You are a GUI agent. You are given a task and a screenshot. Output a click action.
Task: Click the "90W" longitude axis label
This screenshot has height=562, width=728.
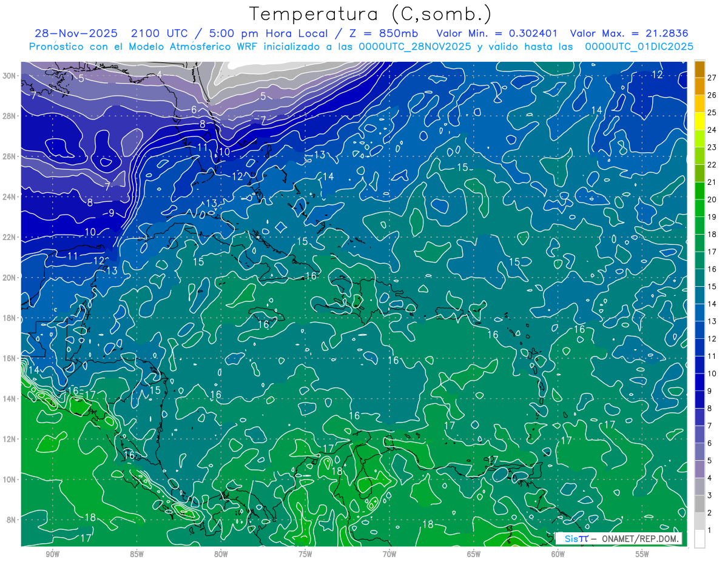(x=52, y=555)
